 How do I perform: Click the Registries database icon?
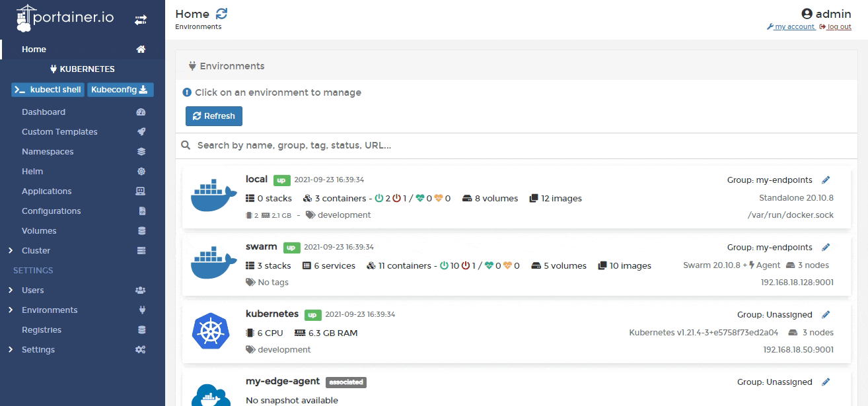[x=141, y=330]
